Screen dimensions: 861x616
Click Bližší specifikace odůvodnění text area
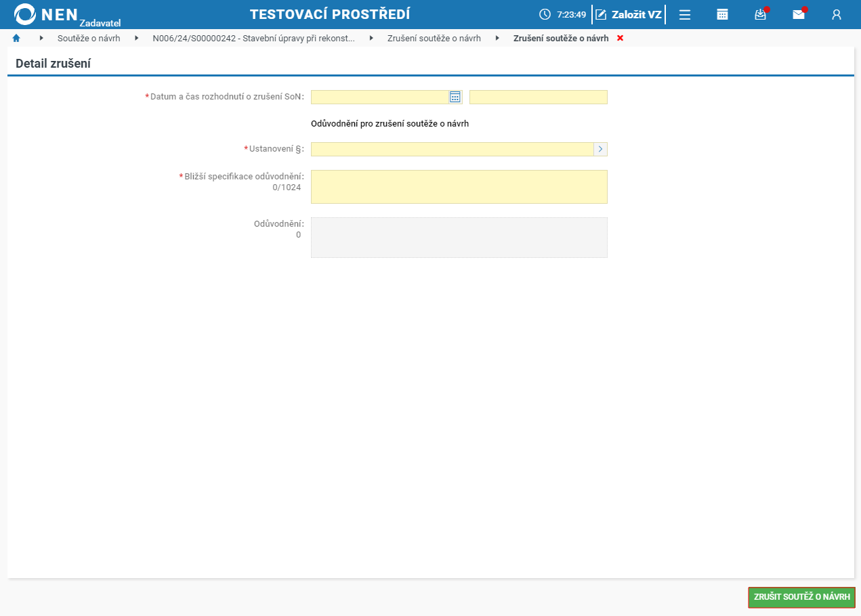[459, 187]
